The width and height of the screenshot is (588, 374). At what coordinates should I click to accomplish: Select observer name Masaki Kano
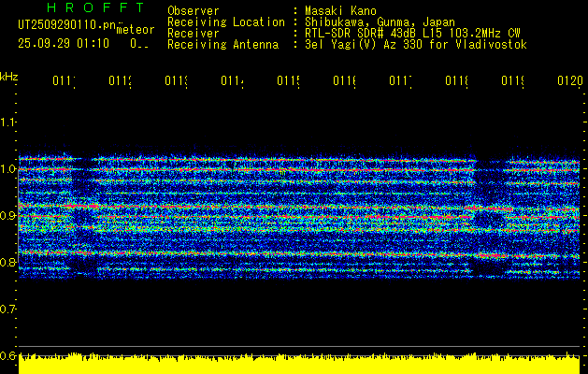[340, 10]
